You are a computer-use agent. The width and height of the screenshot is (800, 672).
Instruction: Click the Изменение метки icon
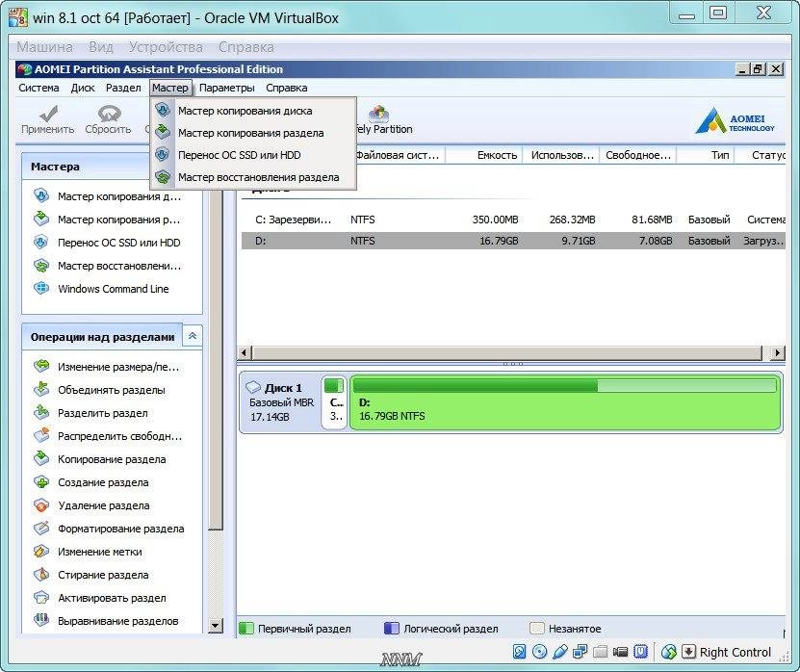pyautogui.click(x=41, y=551)
